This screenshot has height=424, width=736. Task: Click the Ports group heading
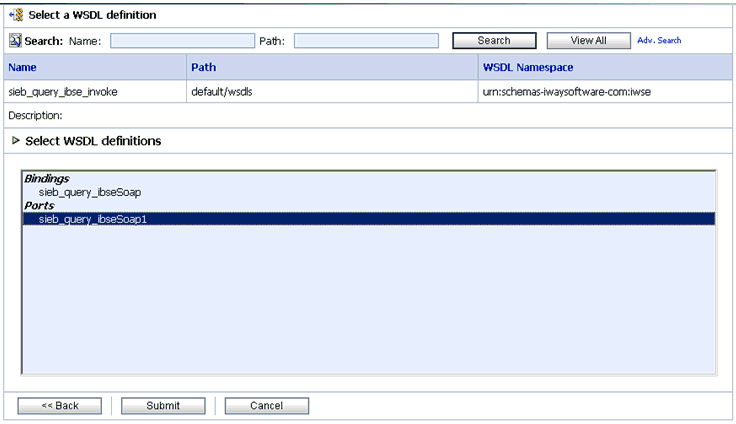pos(39,206)
